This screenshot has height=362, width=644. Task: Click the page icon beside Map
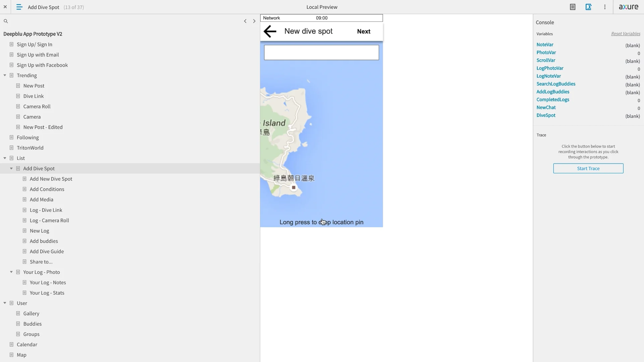(11, 355)
